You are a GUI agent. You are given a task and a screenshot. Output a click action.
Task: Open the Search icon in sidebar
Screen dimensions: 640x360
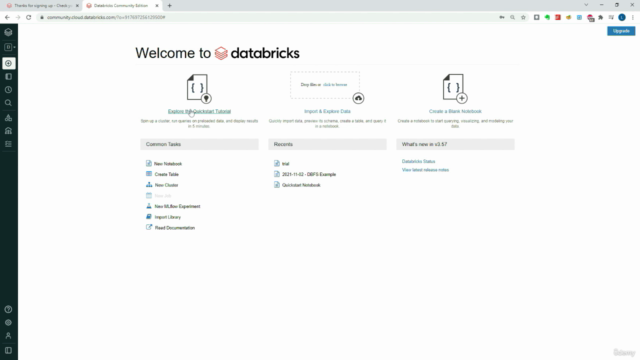click(x=8, y=103)
